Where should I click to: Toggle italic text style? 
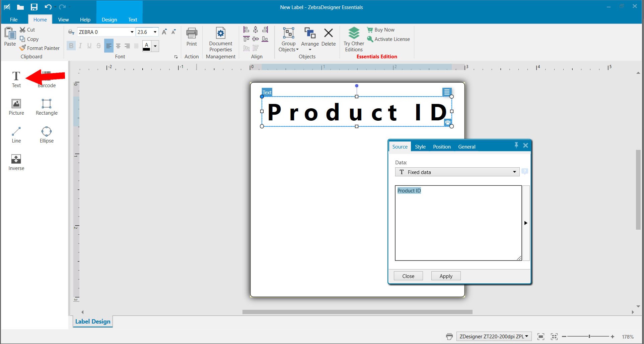point(80,46)
